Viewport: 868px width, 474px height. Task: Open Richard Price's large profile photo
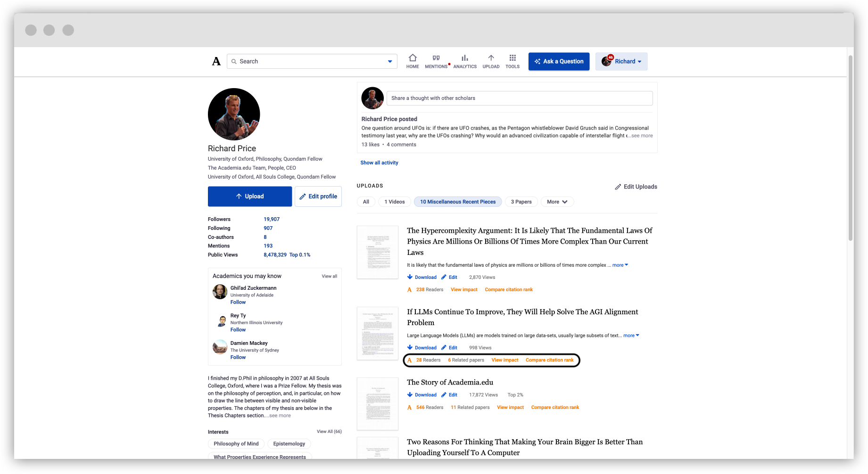pos(234,114)
